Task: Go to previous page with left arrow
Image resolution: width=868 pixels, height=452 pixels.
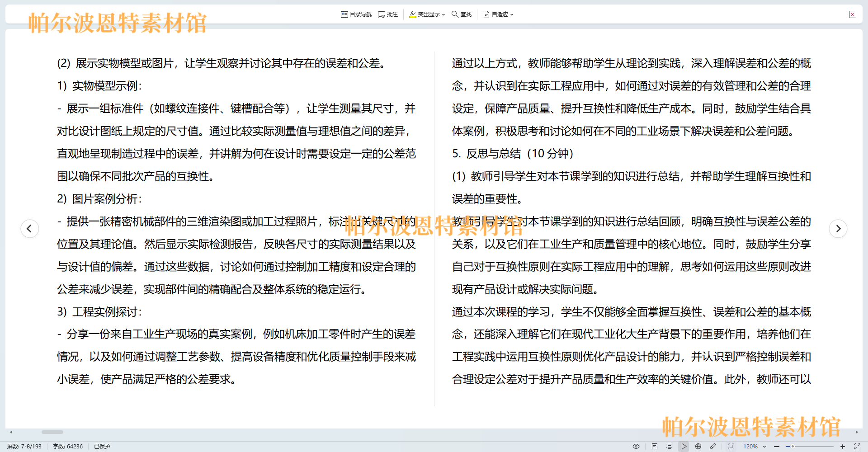Action: pos(29,228)
